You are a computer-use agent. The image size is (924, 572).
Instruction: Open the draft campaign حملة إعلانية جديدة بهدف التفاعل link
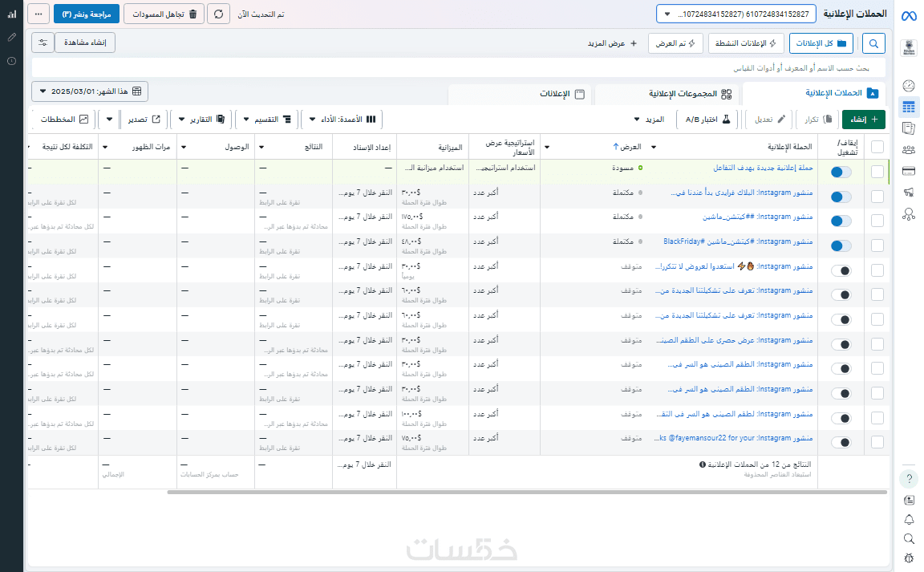pos(763,168)
